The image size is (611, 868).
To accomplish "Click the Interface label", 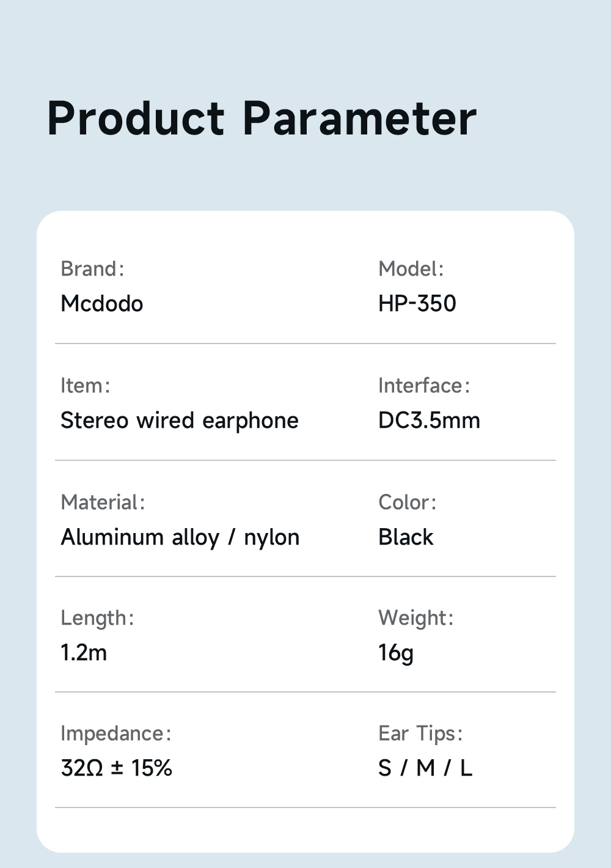I will 424,386.
